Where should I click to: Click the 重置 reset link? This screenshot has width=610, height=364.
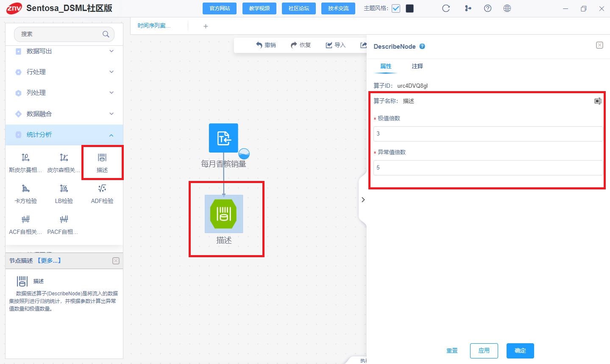452,351
